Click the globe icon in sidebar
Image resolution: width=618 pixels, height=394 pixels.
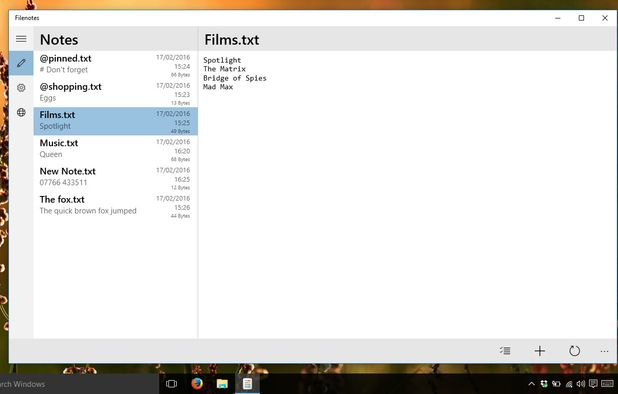(21, 112)
